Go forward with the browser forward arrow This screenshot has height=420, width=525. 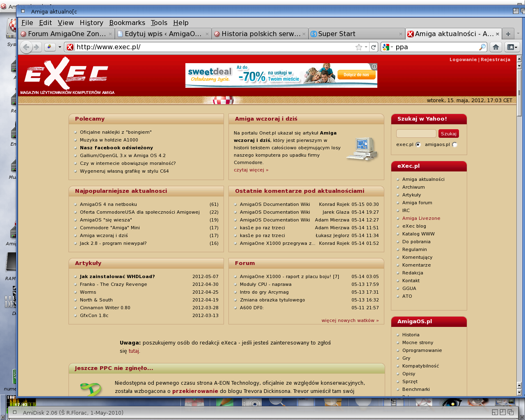click(x=36, y=47)
